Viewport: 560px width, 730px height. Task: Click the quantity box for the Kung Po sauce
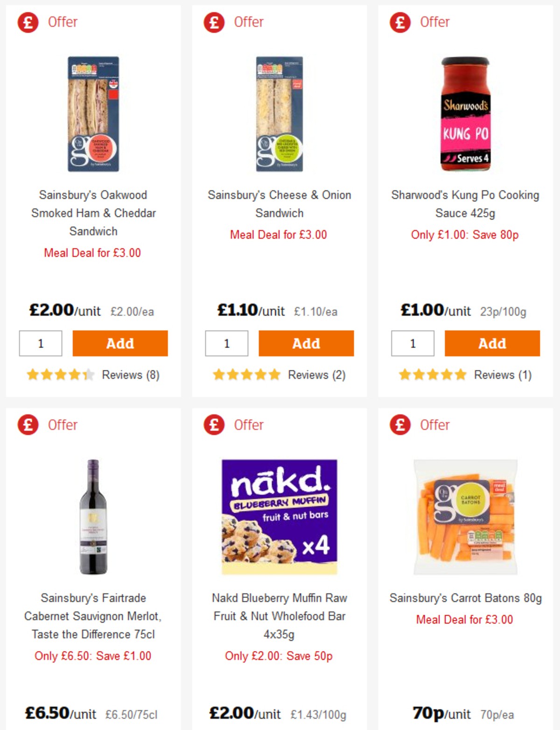pyautogui.click(x=412, y=343)
